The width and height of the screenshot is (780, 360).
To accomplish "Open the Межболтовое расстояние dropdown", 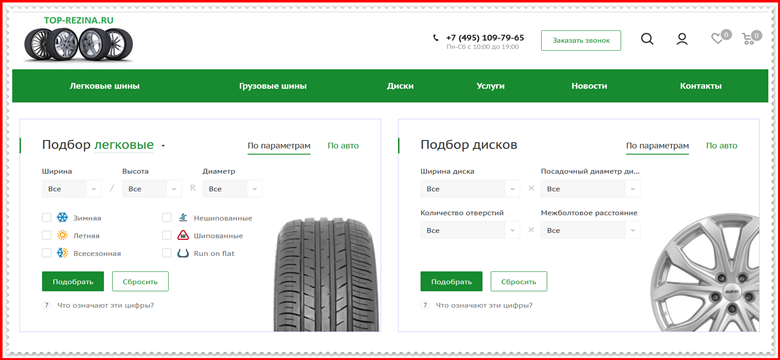I will 590,230.
